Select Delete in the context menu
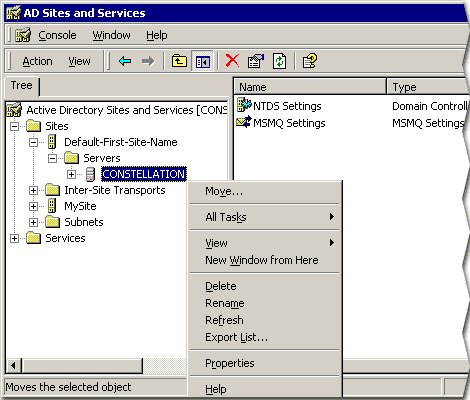Image resolution: width=470 pixels, height=400 pixels. pos(264,286)
